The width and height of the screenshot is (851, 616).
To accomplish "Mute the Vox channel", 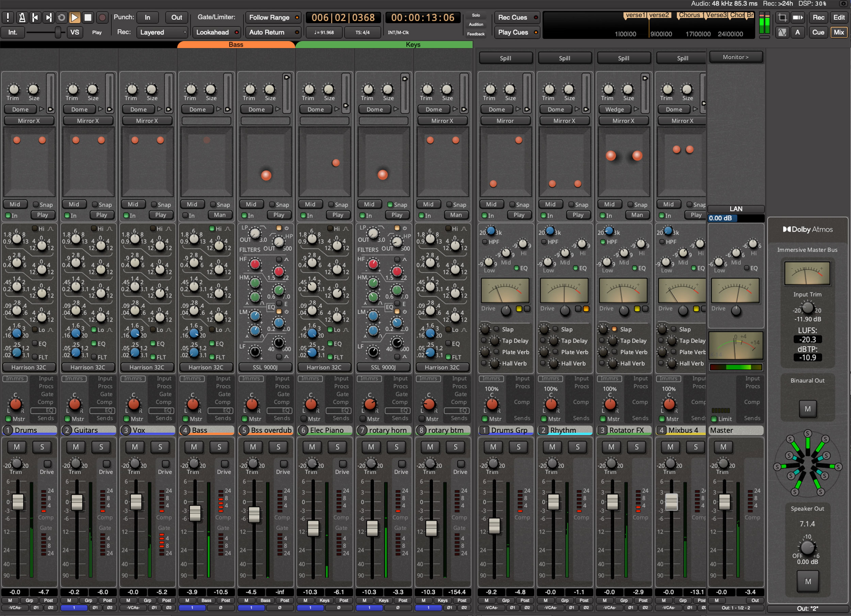I will 135,447.
